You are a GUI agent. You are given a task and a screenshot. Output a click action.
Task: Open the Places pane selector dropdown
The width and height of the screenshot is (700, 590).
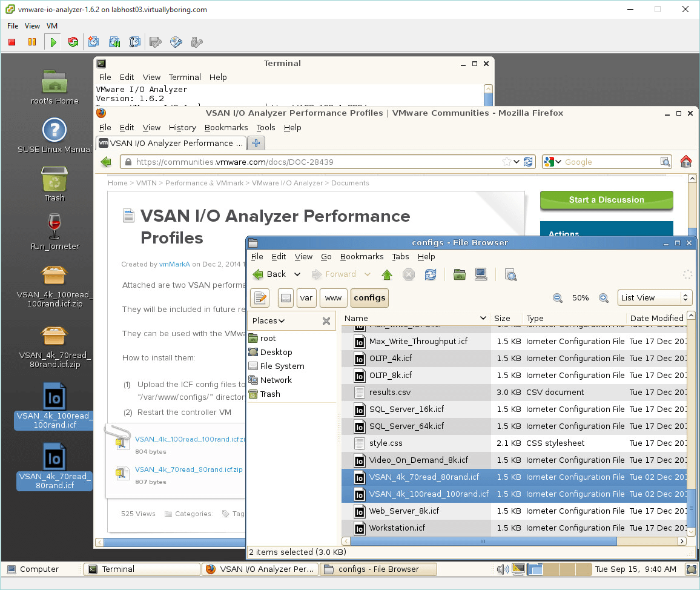[x=268, y=320]
